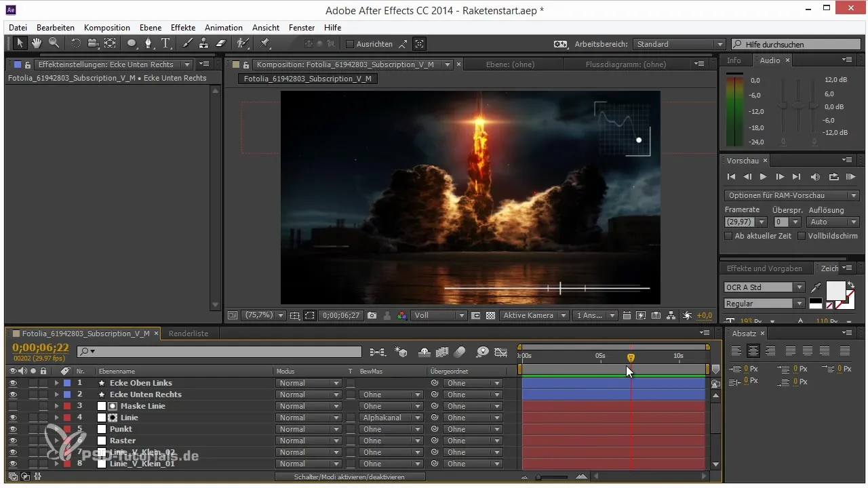
Task: Show the Maske Linie layer
Action: coord(12,406)
